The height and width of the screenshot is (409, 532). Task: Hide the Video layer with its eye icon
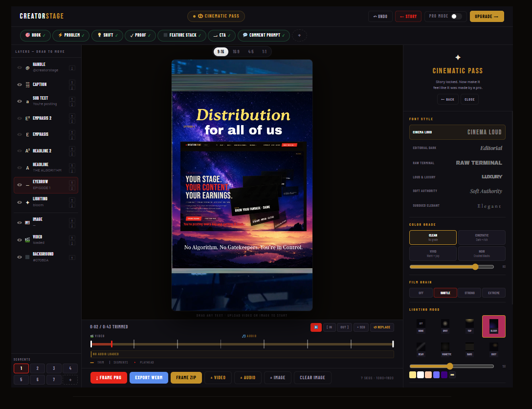pyautogui.click(x=20, y=240)
